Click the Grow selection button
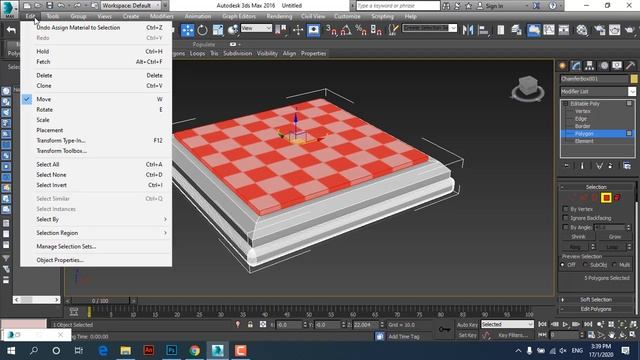Viewport: 640px width, 360px height. coord(615,237)
